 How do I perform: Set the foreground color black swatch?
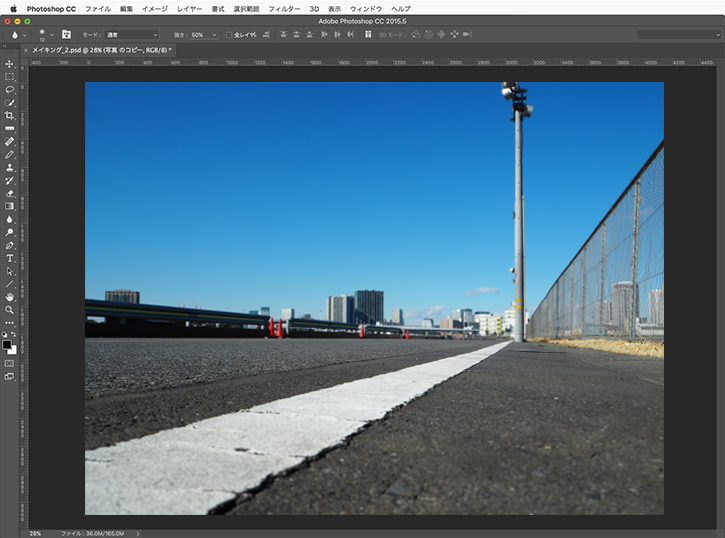pyautogui.click(x=6, y=345)
